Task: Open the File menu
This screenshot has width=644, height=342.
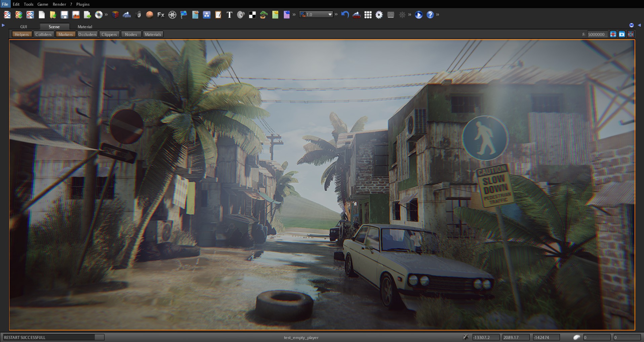Action: [5, 4]
